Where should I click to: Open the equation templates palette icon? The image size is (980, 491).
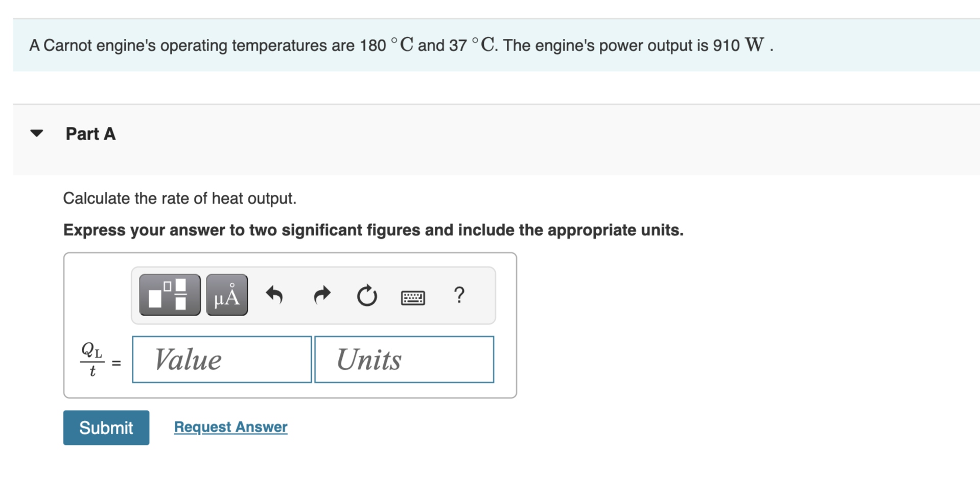[169, 294]
